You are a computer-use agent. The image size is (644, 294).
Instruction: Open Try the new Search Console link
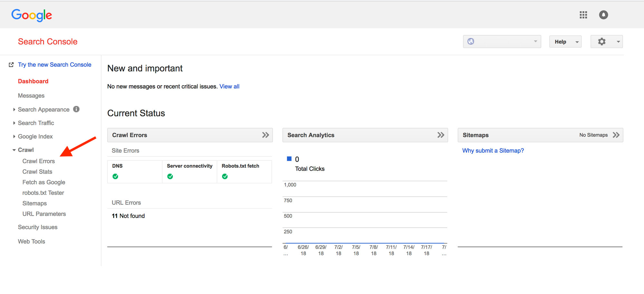[54, 65]
